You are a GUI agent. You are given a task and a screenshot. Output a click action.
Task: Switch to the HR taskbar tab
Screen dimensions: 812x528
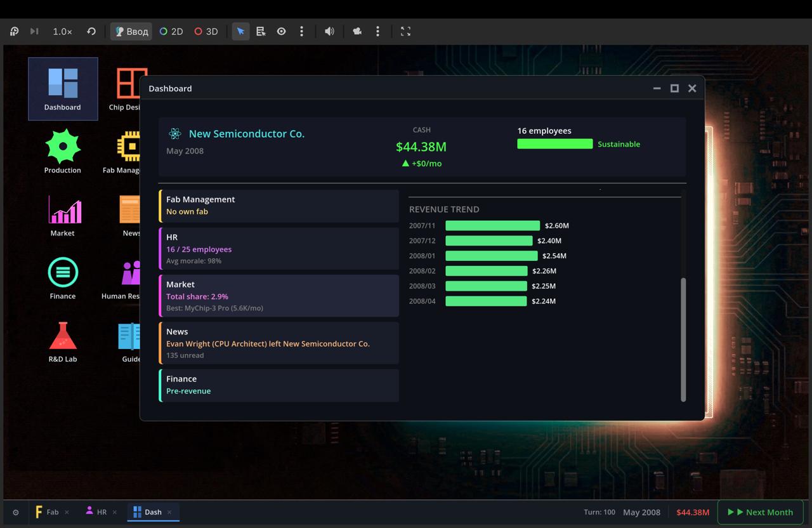96,512
